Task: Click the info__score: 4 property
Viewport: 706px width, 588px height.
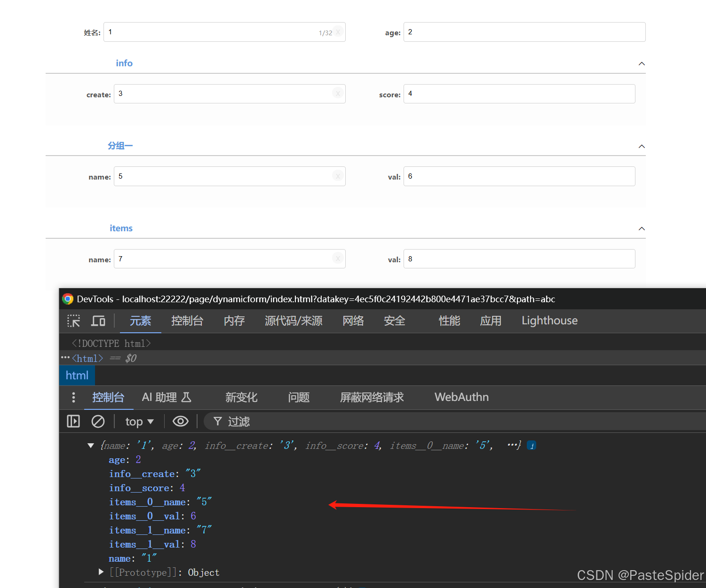Action: tap(147, 488)
